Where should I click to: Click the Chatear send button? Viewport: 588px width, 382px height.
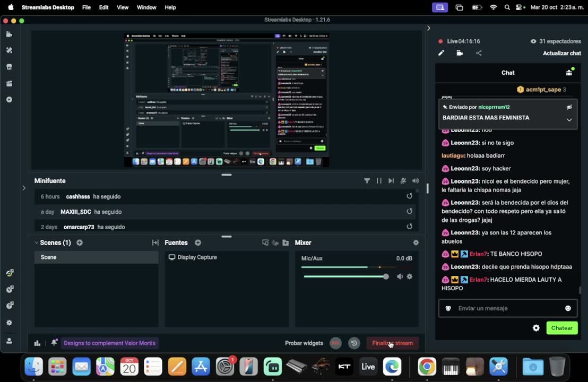(562, 328)
